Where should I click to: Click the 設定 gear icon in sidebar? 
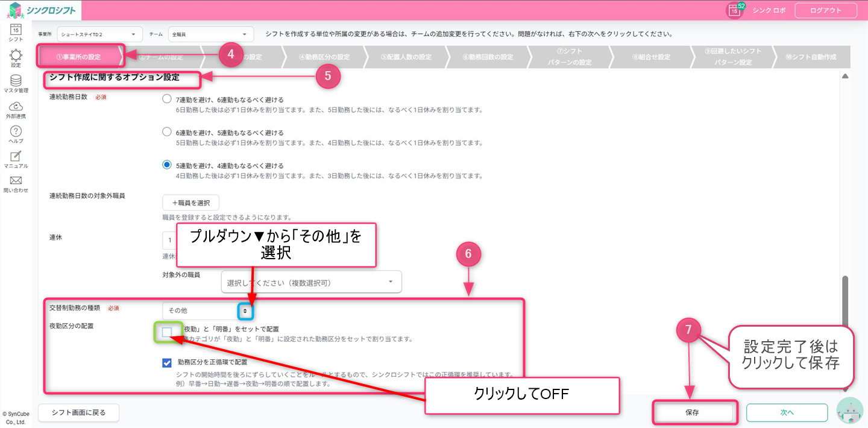pyautogui.click(x=16, y=55)
